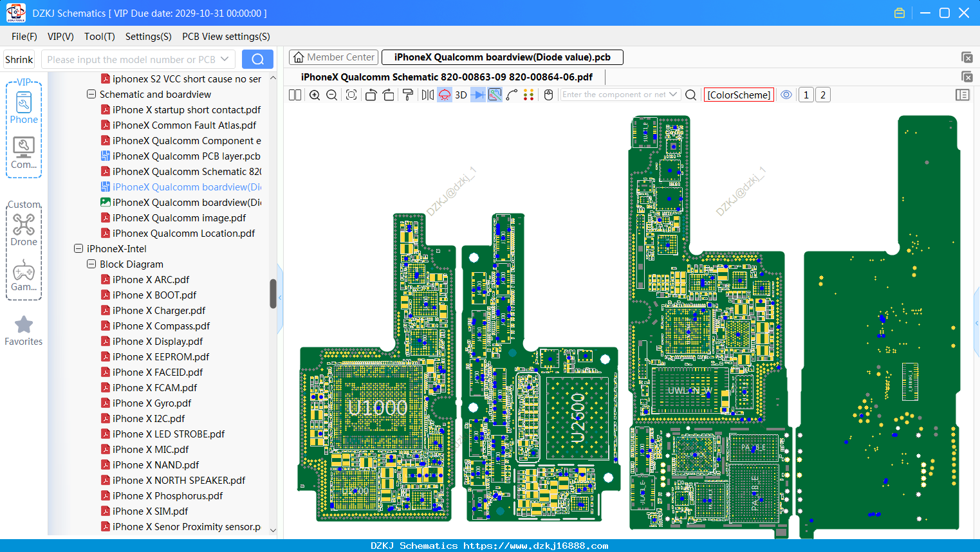Open the Game console category
This screenshot has height=552, width=980.
(x=24, y=275)
